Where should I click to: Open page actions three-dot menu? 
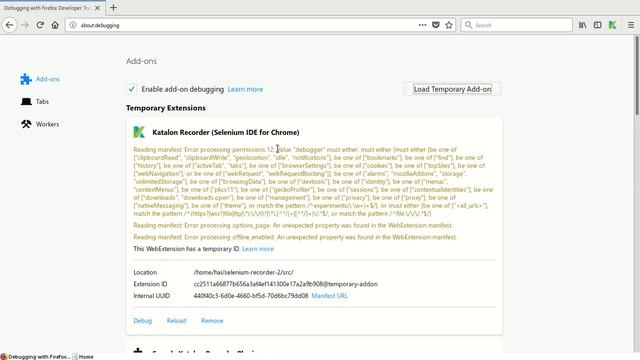click(422, 25)
